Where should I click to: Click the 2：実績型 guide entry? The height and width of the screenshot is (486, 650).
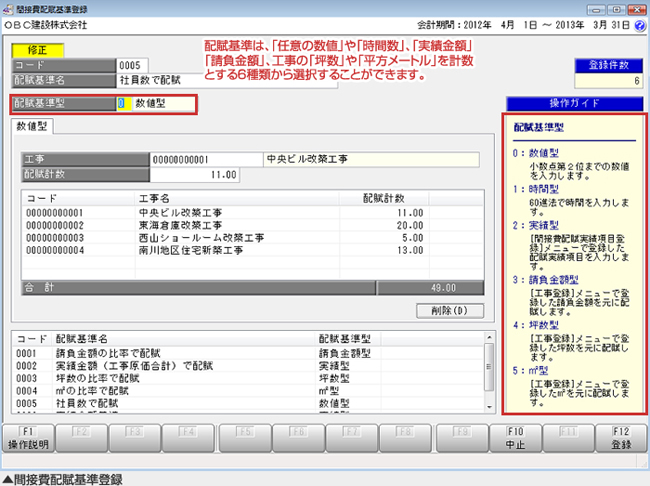(x=535, y=225)
